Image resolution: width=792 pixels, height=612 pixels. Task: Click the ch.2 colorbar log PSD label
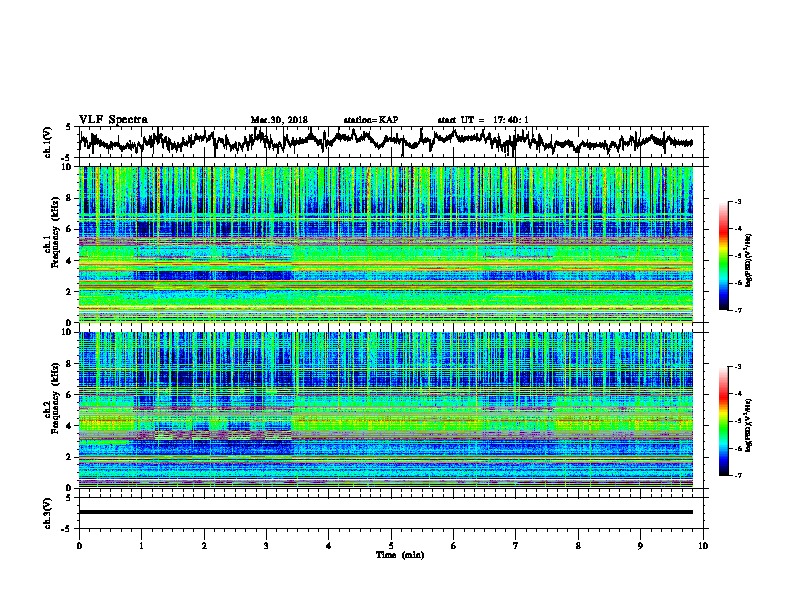click(749, 426)
